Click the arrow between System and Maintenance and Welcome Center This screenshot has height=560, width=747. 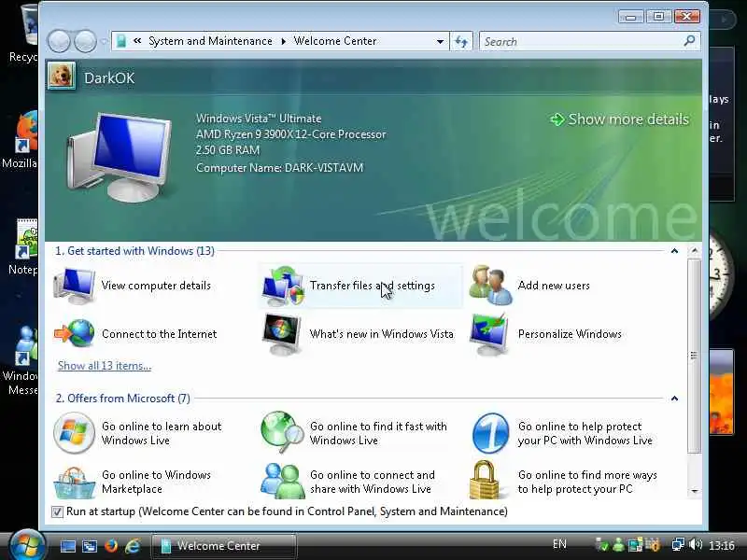[x=284, y=41]
